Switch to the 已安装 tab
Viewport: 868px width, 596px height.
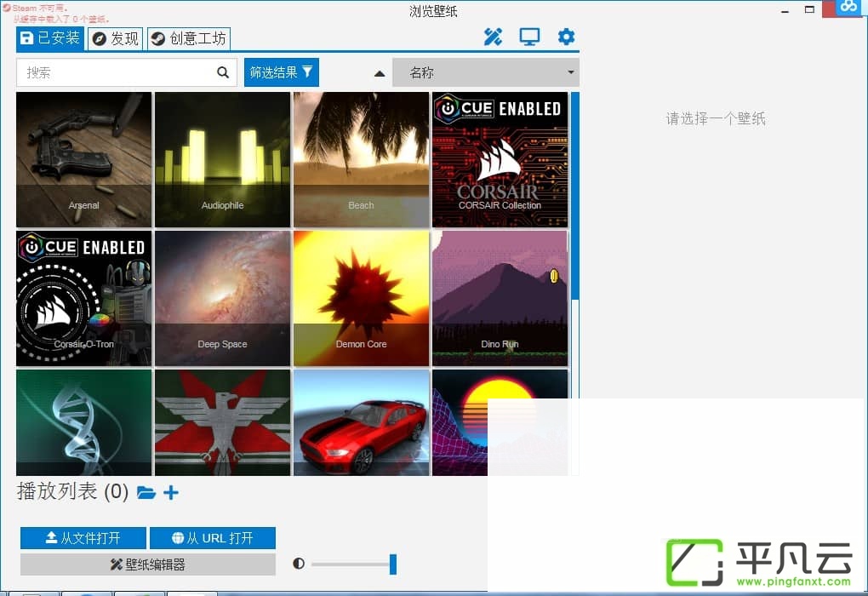click(50, 38)
